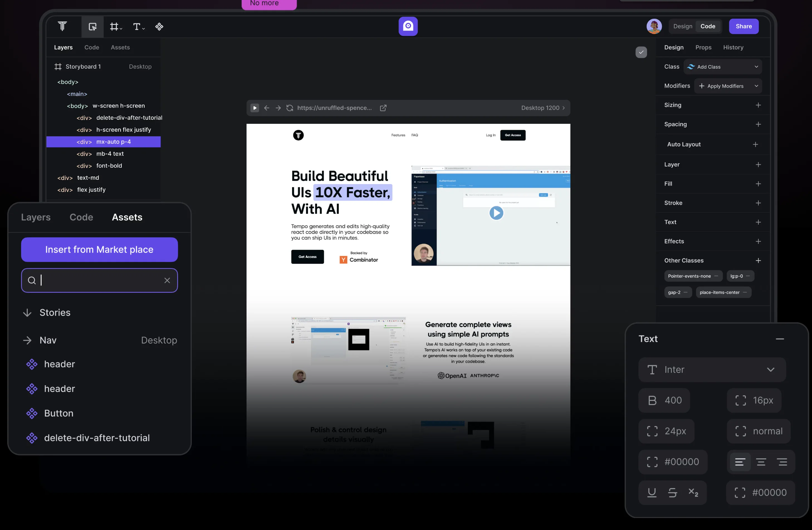Click the search input in the Assets panel
The width and height of the screenshot is (812, 530).
(99, 280)
